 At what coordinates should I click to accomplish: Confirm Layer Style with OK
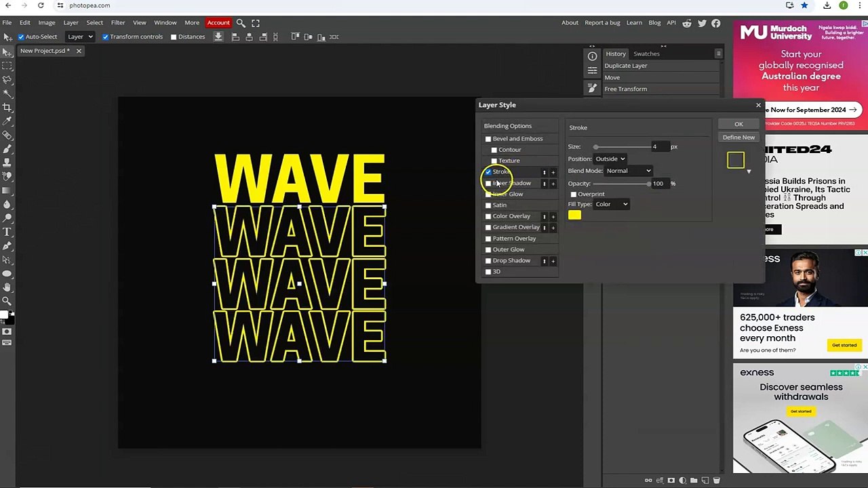(738, 124)
